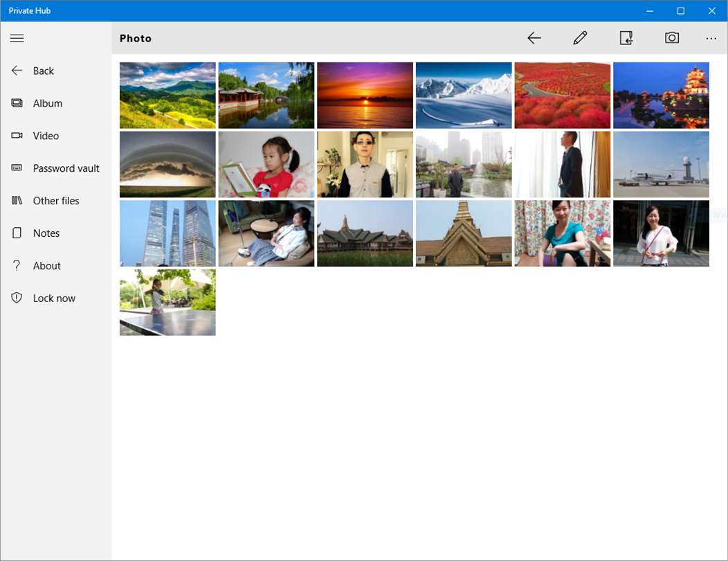Open Password vault

tap(66, 168)
